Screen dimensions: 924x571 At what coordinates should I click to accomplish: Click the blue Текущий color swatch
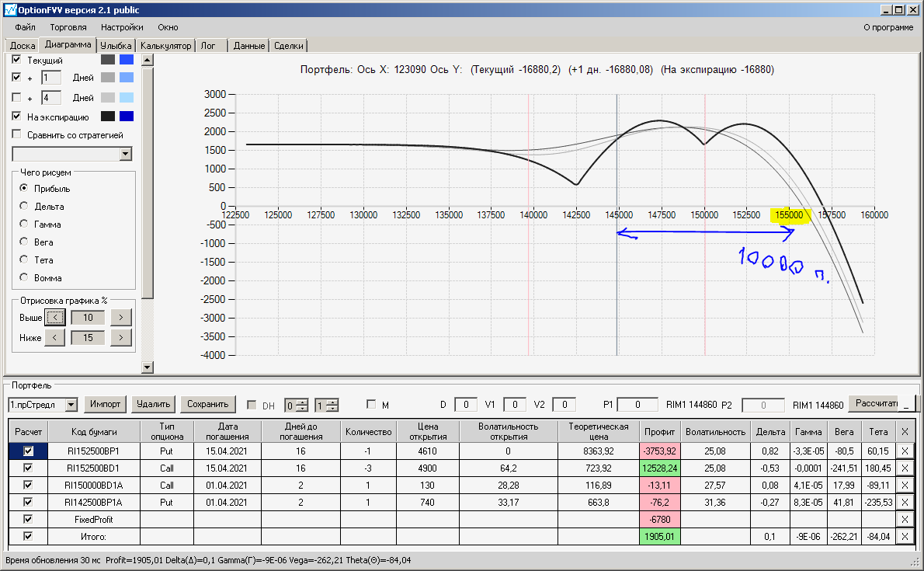point(127,60)
